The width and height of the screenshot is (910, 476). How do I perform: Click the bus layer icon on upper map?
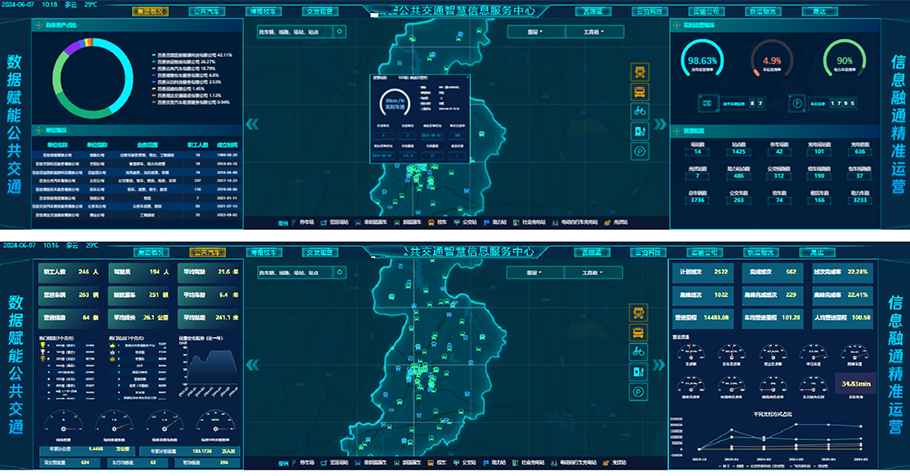(640, 72)
